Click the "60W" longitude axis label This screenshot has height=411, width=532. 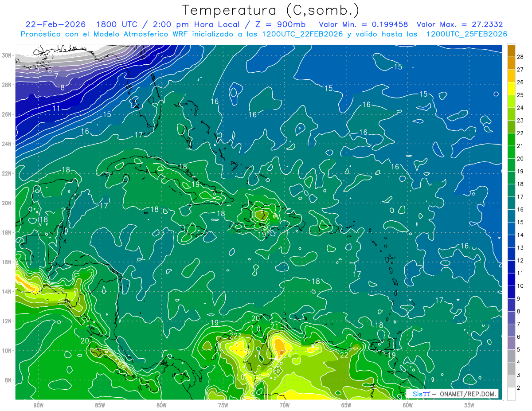(408, 405)
